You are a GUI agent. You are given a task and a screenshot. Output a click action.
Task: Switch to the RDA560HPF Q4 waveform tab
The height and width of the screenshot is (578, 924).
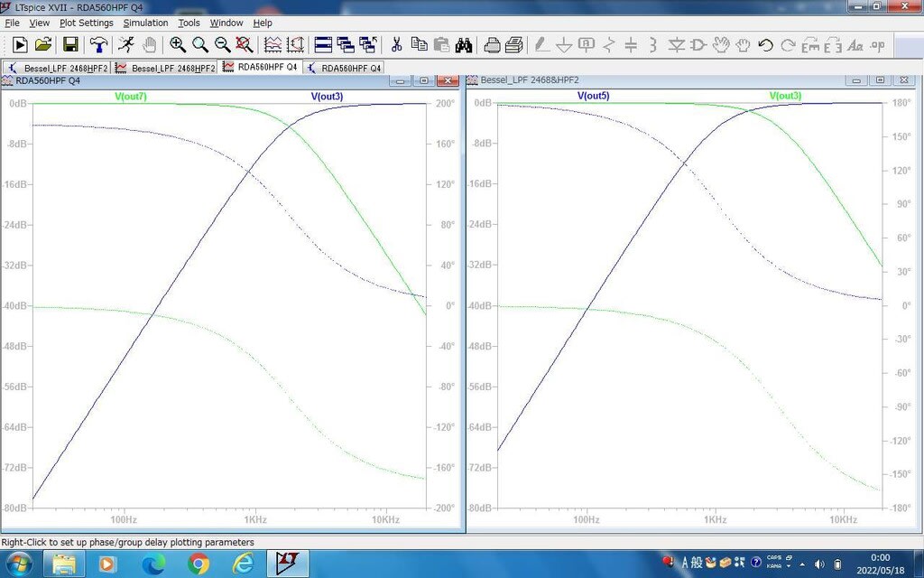coord(260,67)
